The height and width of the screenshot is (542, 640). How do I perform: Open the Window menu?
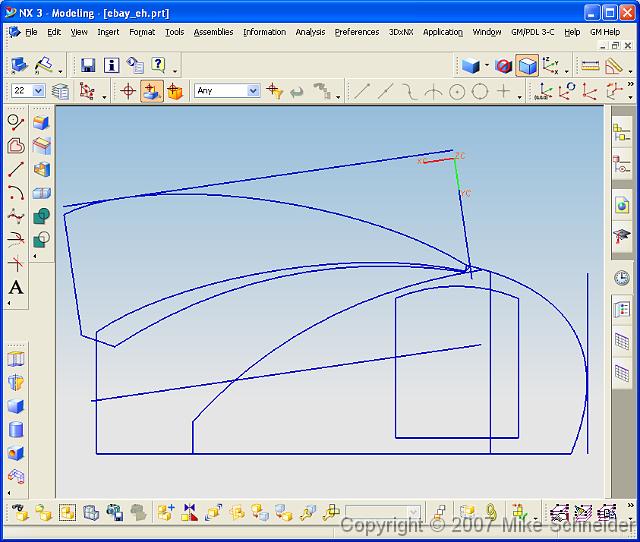tap(487, 32)
